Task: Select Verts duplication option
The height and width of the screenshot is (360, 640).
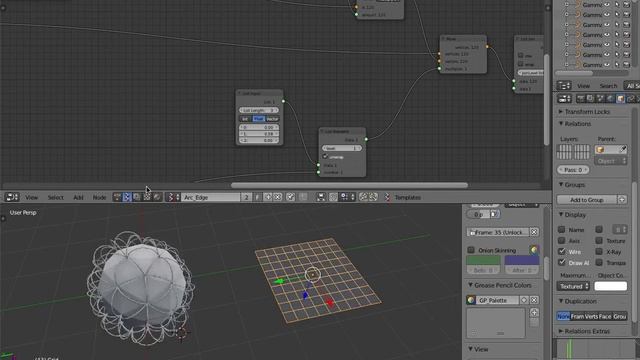Action: [x=591, y=316]
